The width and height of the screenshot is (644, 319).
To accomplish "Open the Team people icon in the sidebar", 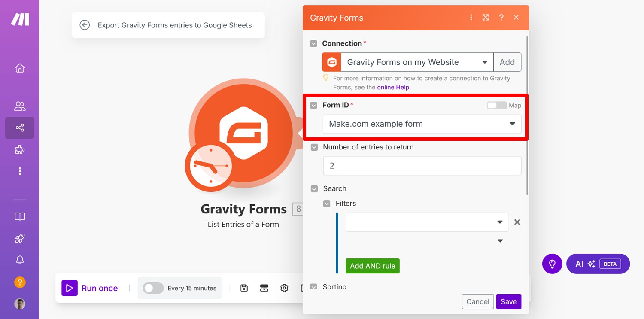I will pos(20,106).
